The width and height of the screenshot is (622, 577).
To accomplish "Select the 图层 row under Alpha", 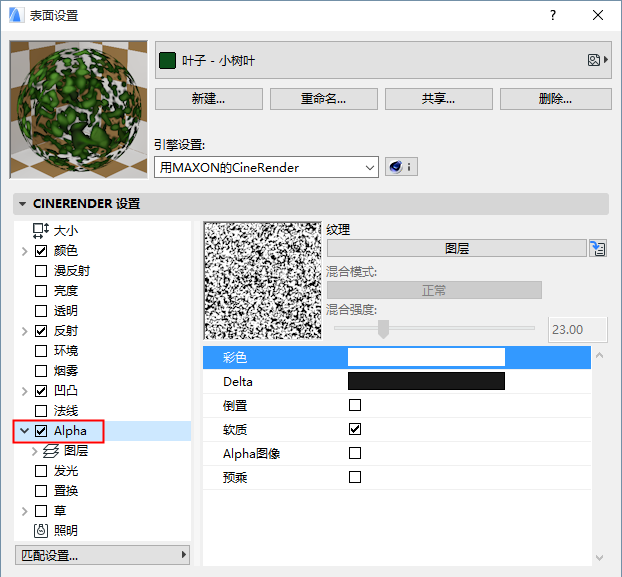I will [102, 451].
